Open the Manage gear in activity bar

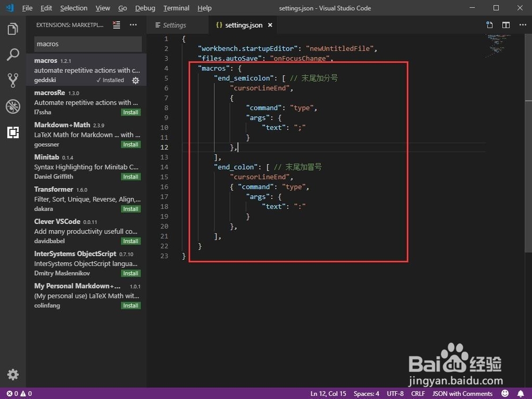[x=13, y=375]
